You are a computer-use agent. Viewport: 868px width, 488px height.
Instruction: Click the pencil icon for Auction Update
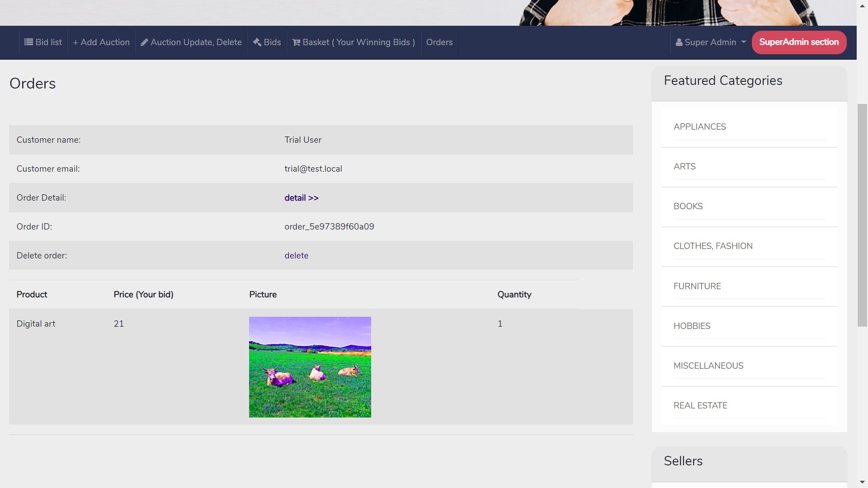pyautogui.click(x=144, y=42)
